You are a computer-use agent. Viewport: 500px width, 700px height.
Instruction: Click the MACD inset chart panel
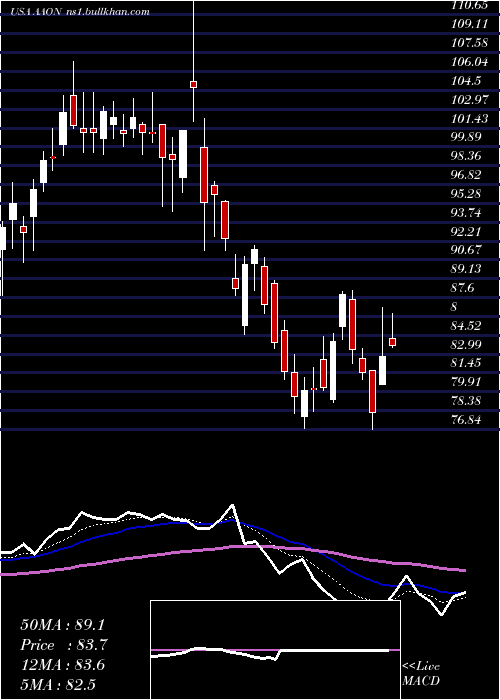[275, 650]
